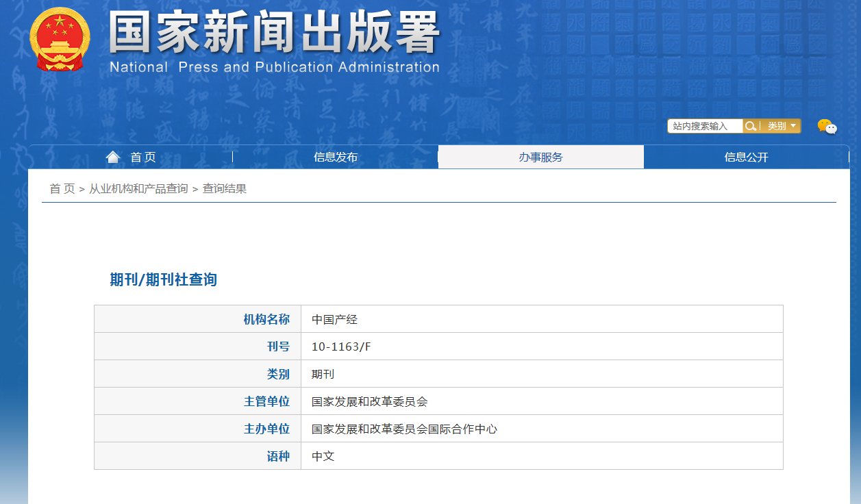Open the yellow WeChat chat icon
The image size is (861, 504).
pos(822,125)
